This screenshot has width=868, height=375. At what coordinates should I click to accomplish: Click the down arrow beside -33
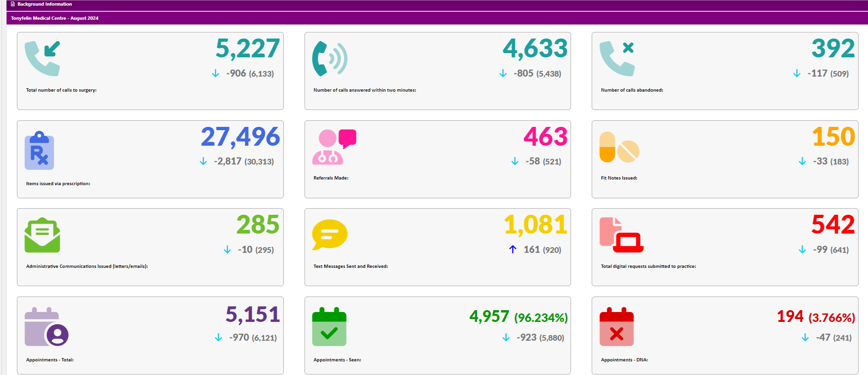[x=802, y=161]
